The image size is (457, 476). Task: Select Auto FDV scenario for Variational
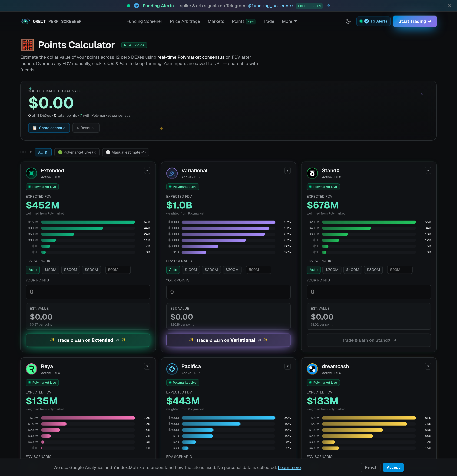coord(173,270)
